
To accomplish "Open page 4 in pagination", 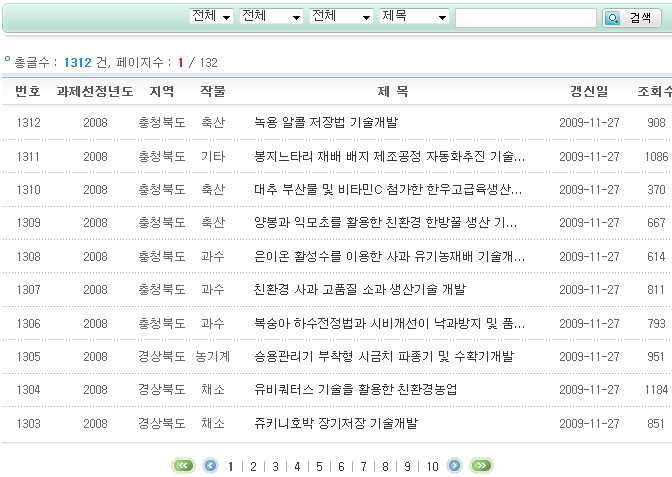I will pos(297,466).
